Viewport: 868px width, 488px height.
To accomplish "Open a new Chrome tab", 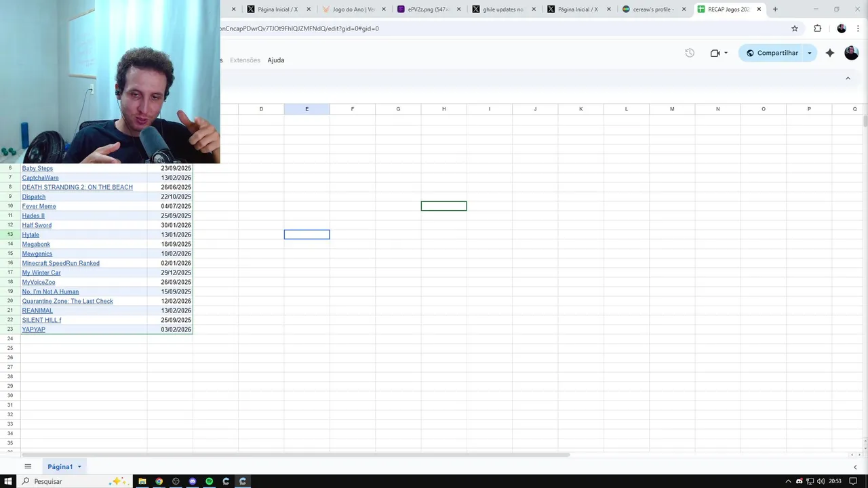I will pyautogui.click(x=775, y=9).
